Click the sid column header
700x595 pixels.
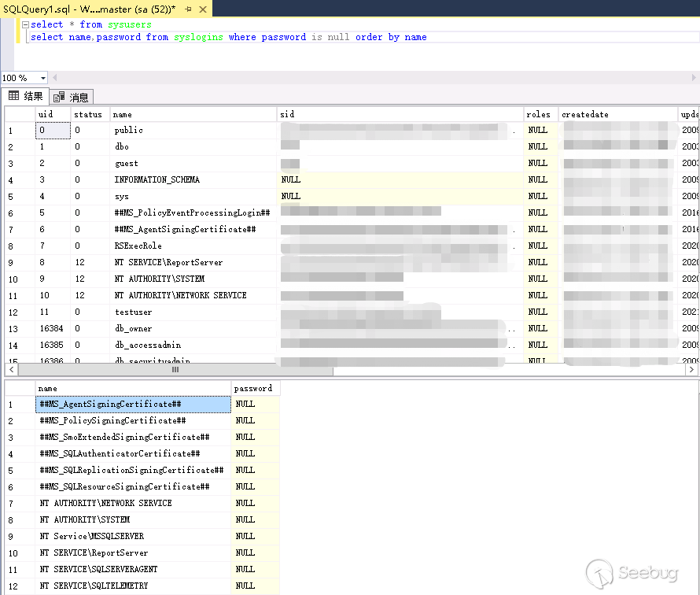tap(287, 114)
